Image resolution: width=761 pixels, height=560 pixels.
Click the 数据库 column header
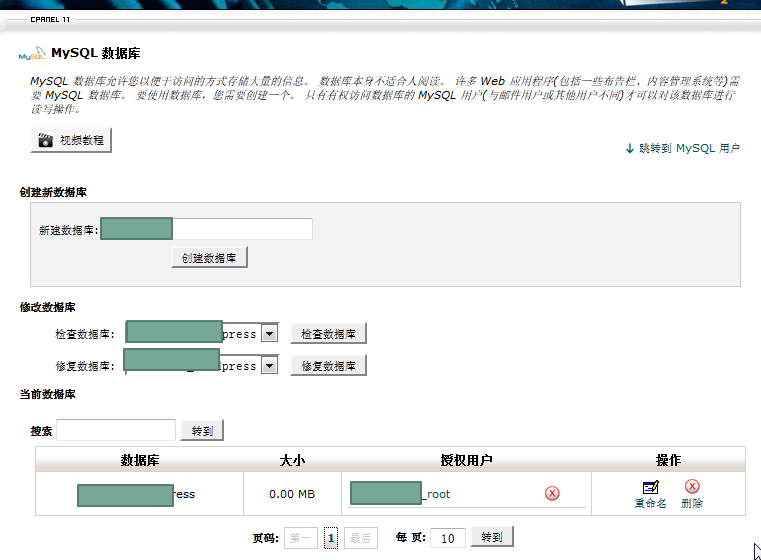pos(140,460)
